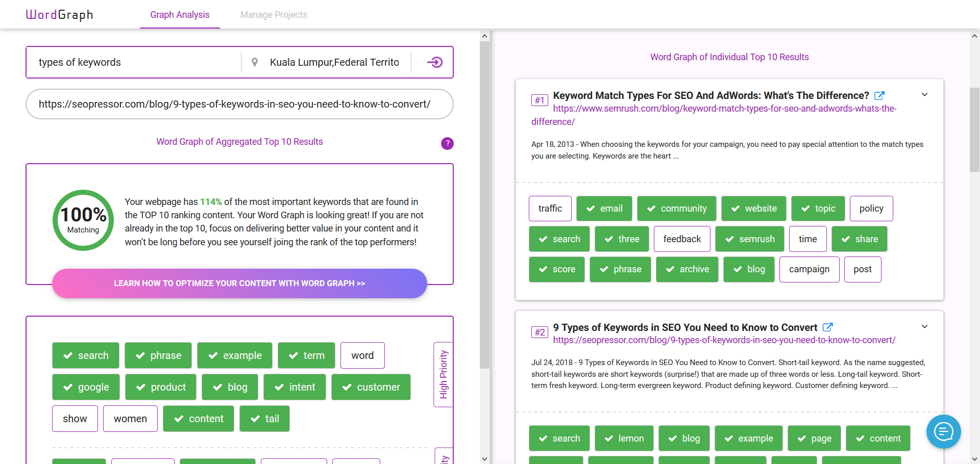
Task: Click the Kuala Lumpur location field
Action: 334,62
